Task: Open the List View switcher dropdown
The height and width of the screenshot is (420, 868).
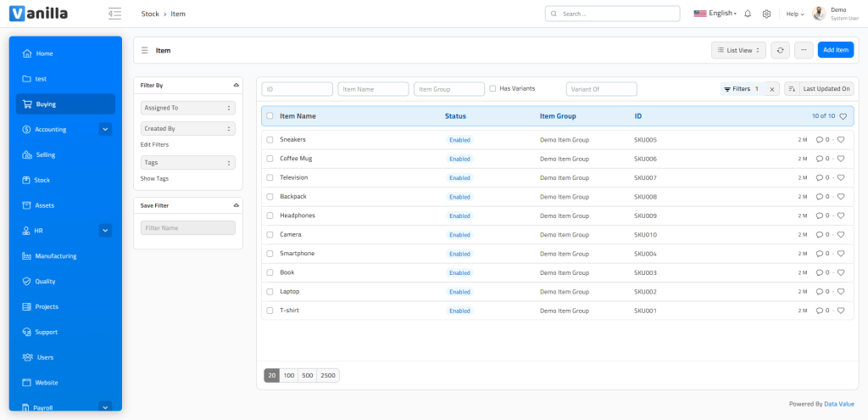Action: [738, 50]
